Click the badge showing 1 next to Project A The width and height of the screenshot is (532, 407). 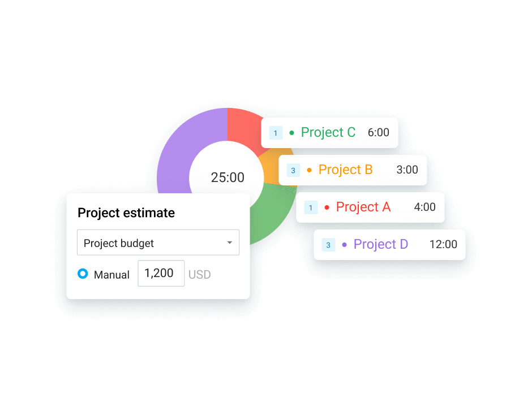311,207
